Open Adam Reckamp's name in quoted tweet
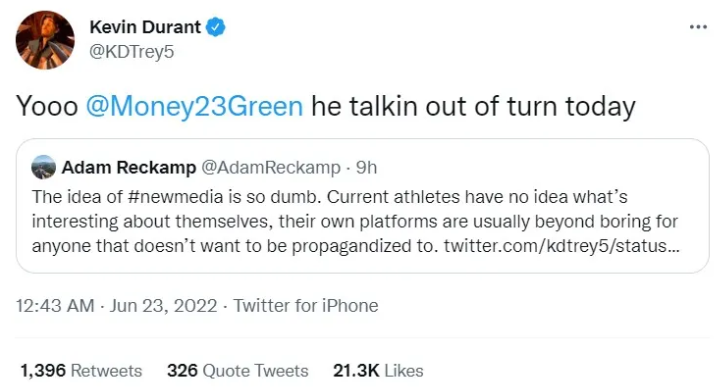The height and width of the screenshot is (392, 721). pos(129,168)
